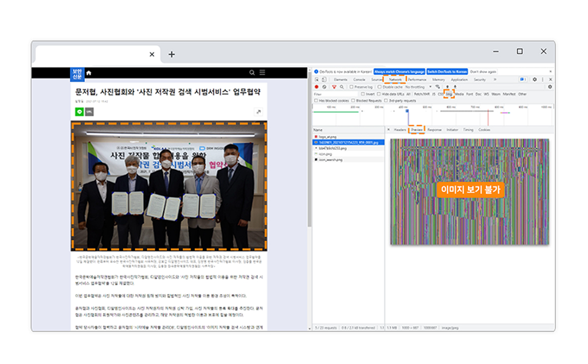The width and height of the screenshot is (588, 364).
Task: Open the Timing tab of the request
Action: click(468, 129)
